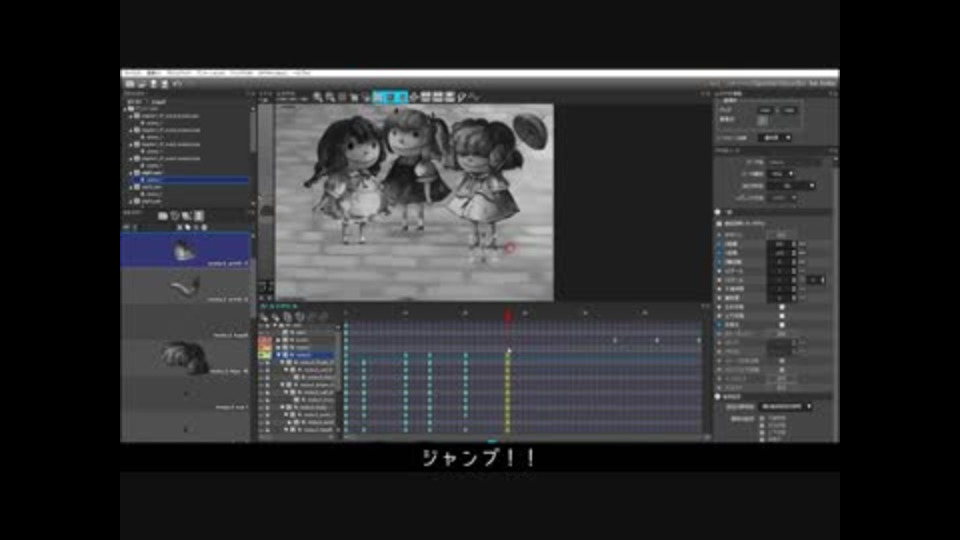Screen dimensions: 960x540
Task: Expand the highlighted timeline part row arrow
Action: 279,354
